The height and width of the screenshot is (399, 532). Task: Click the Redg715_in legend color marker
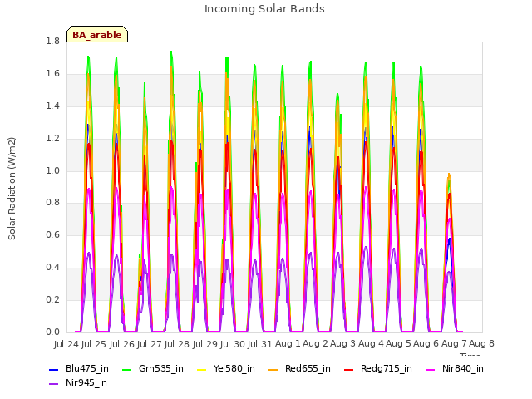[349, 369]
